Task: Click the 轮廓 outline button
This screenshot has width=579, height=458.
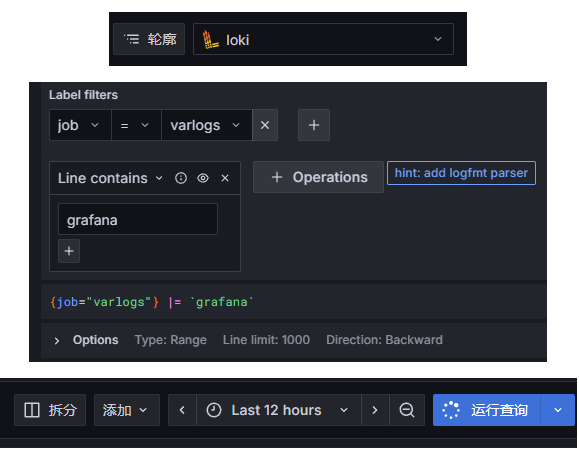Action: (149, 39)
